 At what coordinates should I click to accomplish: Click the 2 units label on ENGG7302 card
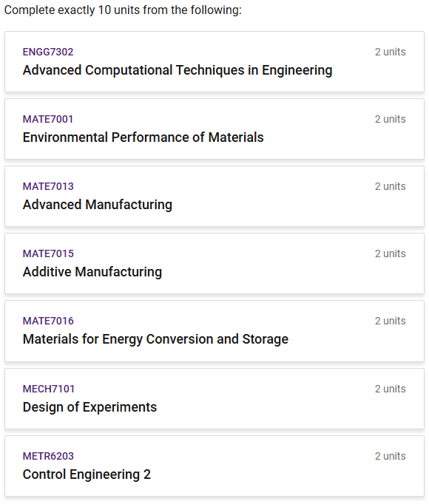390,52
